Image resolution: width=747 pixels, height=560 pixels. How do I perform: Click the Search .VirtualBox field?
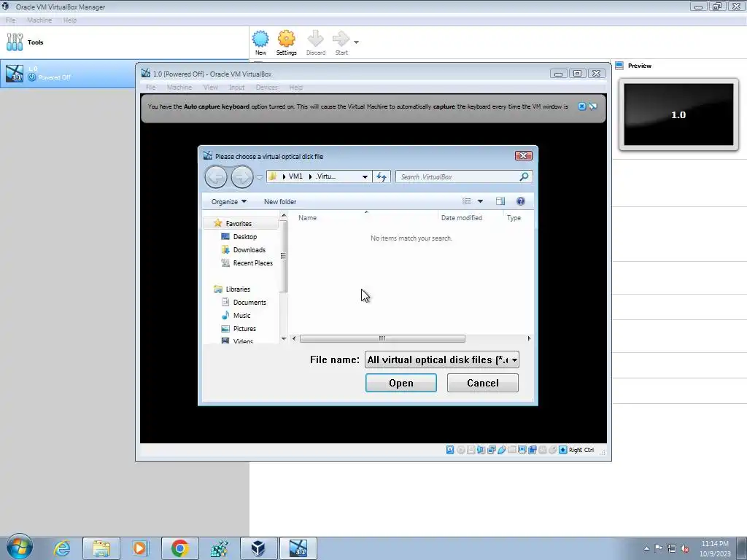[458, 176]
